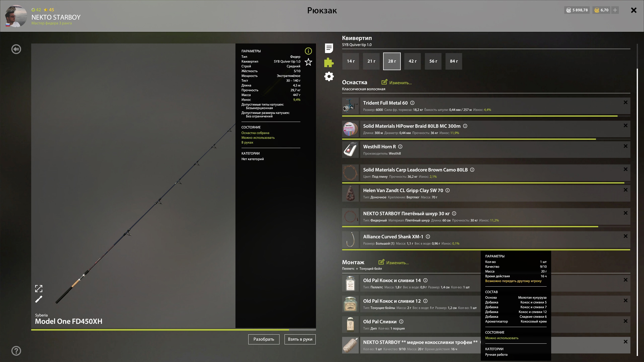Open the help question mark icon
The width and height of the screenshot is (644, 362).
pyautogui.click(x=16, y=351)
